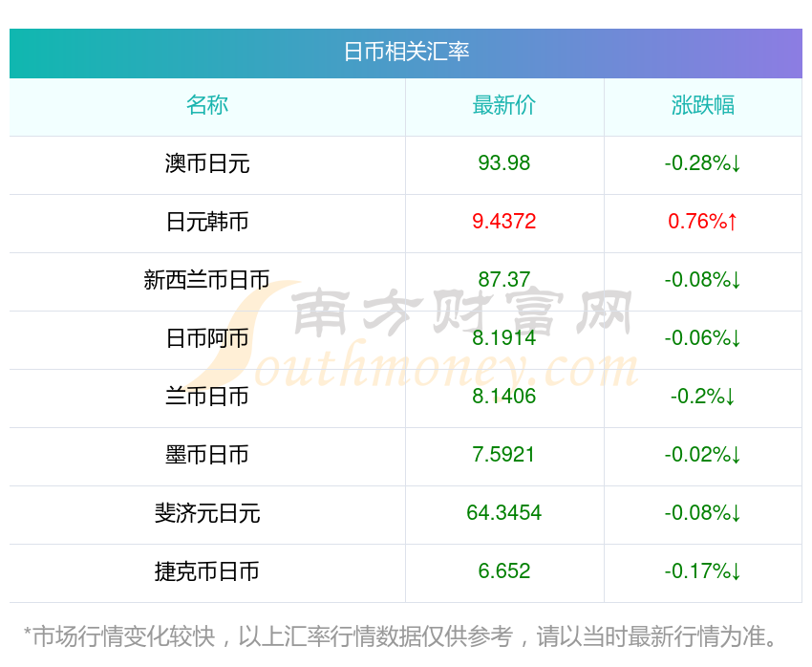This screenshot has height=667, width=812.
Task: Click the footnote disclaimer starting with *市场行情变化较快
Action: pyautogui.click(x=400, y=636)
